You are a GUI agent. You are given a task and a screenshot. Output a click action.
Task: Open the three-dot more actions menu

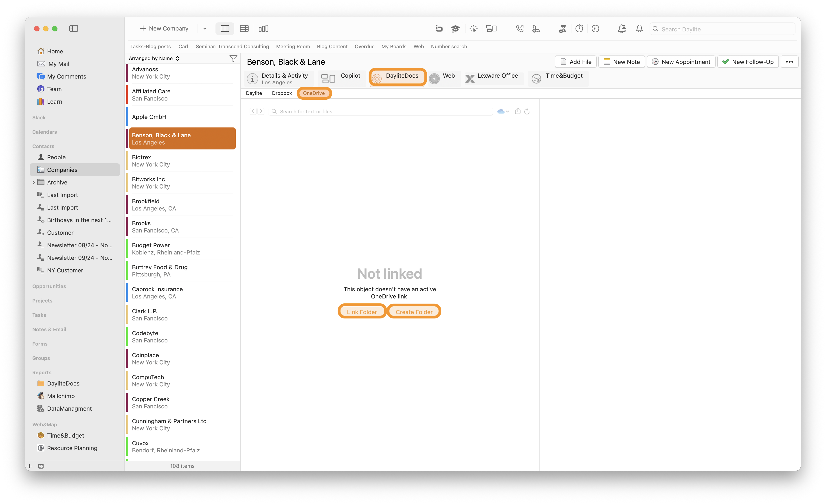pos(789,62)
